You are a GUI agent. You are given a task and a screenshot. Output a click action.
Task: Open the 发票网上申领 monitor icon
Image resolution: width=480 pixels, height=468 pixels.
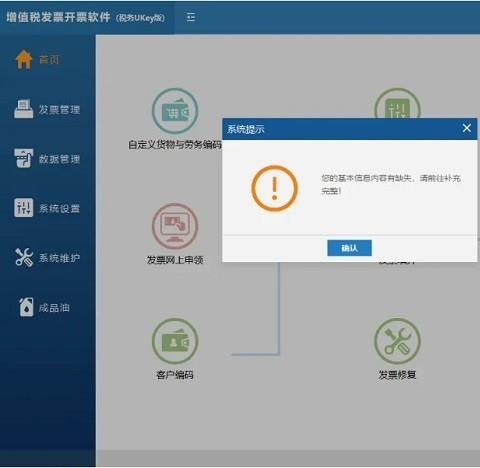click(x=175, y=226)
